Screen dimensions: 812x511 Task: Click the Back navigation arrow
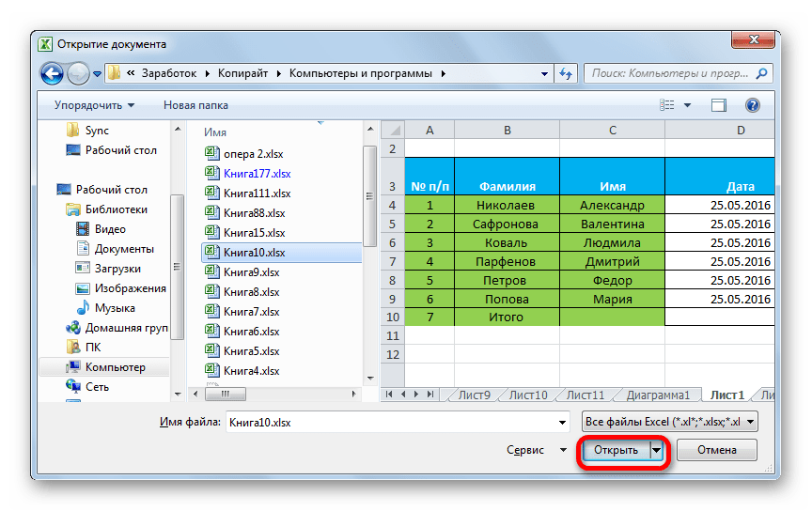[x=52, y=73]
